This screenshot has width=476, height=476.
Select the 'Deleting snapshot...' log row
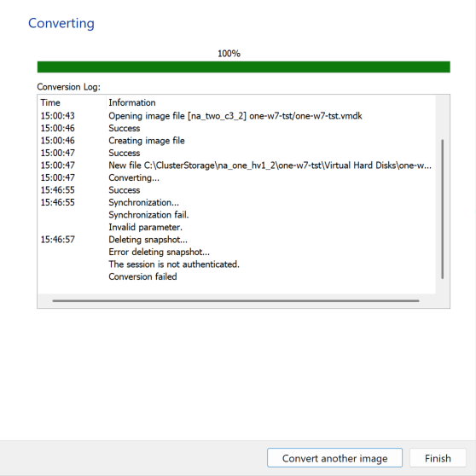[235, 240]
